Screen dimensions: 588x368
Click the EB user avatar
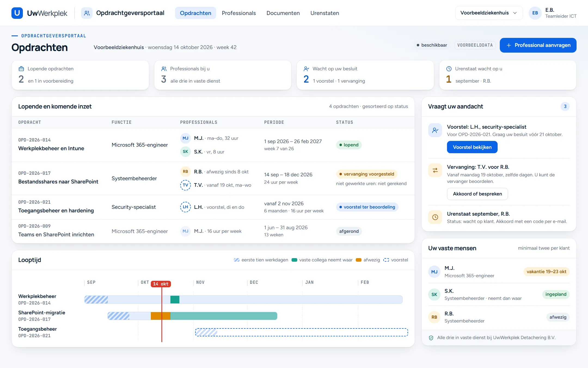[x=535, y=13]
